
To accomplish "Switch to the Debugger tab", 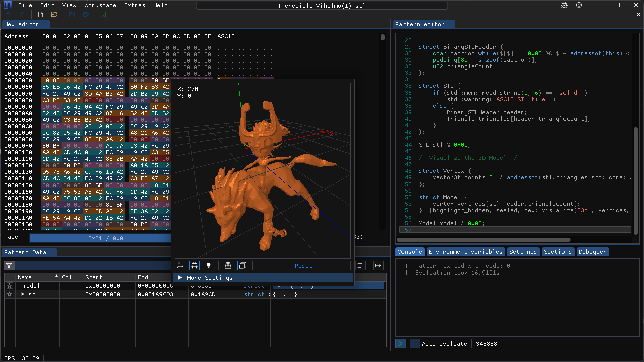I will [x=593, y=251].
